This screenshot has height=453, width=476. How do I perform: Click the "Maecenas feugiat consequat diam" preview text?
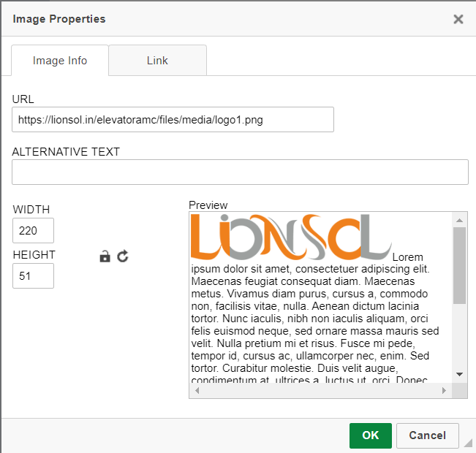pos(274,281)
